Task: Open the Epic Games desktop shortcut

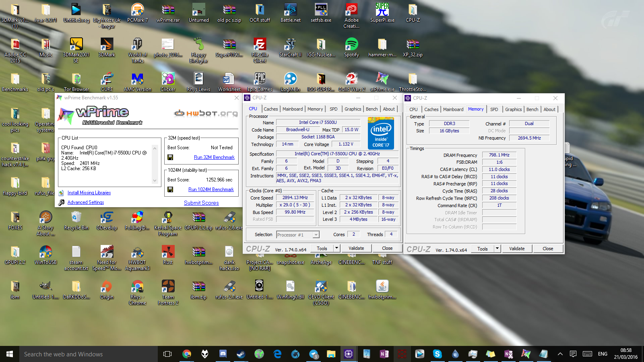Action: [x=260, y=82]
